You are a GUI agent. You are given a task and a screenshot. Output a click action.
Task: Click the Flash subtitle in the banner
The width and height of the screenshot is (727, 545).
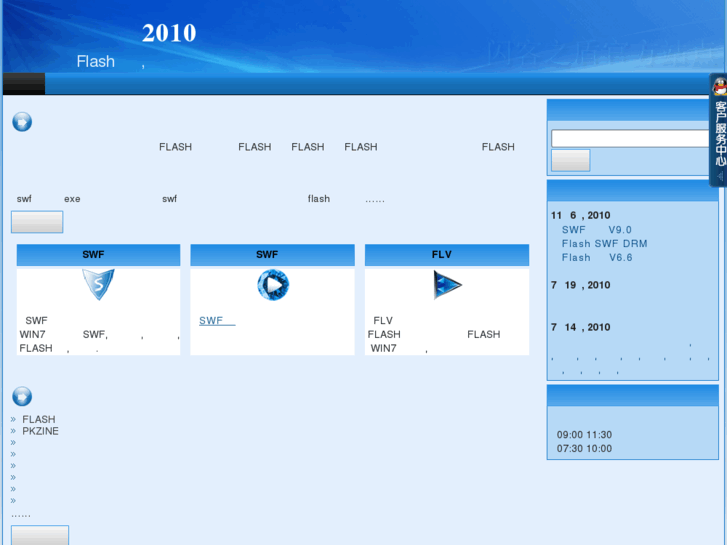pos(96,61)
